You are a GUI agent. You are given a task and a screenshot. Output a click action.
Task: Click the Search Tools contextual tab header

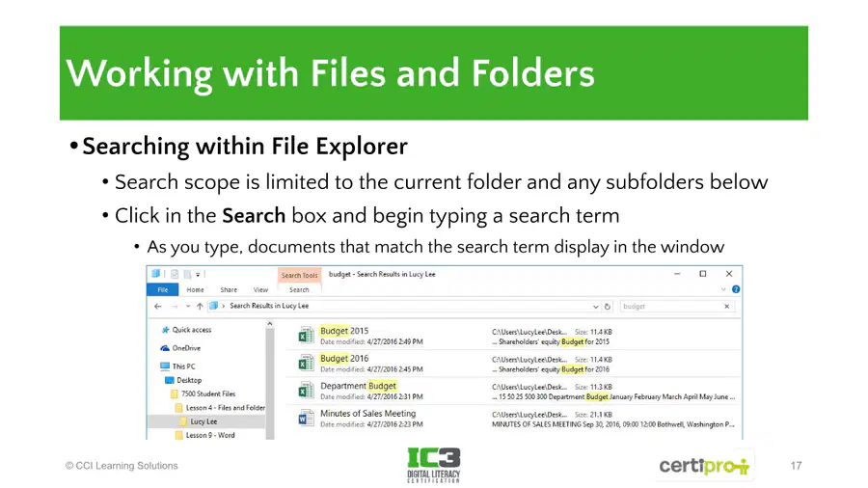(x=300, y=275)
